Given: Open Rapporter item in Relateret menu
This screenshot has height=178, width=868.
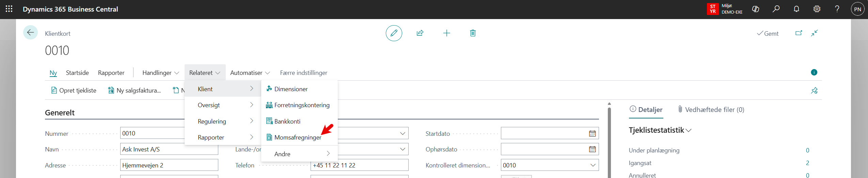Looking at the screenshot, I should click(x=223, y=137).
